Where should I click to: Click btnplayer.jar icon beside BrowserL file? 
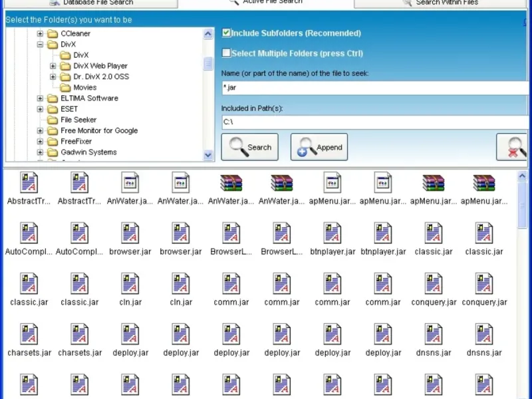[x=332, y=233]
